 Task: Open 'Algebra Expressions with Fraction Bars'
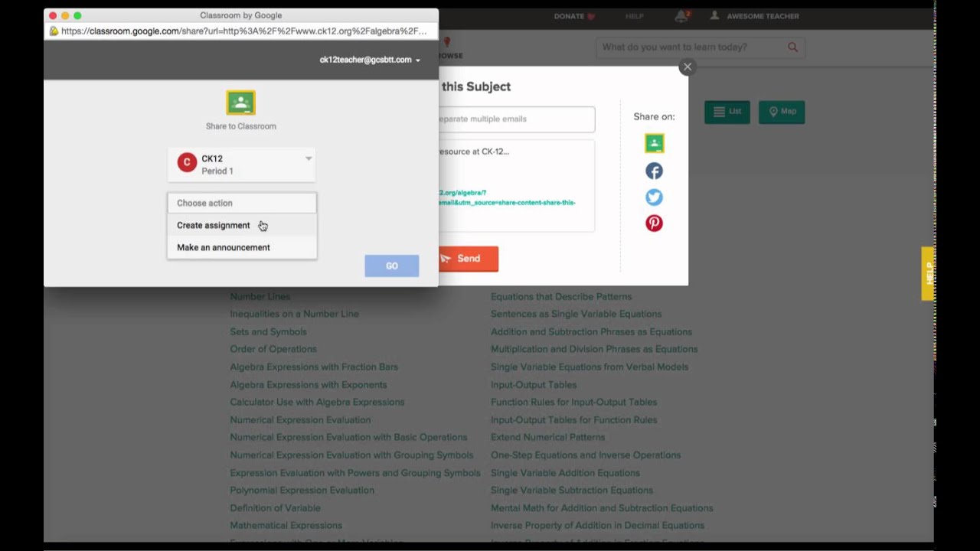314,367
